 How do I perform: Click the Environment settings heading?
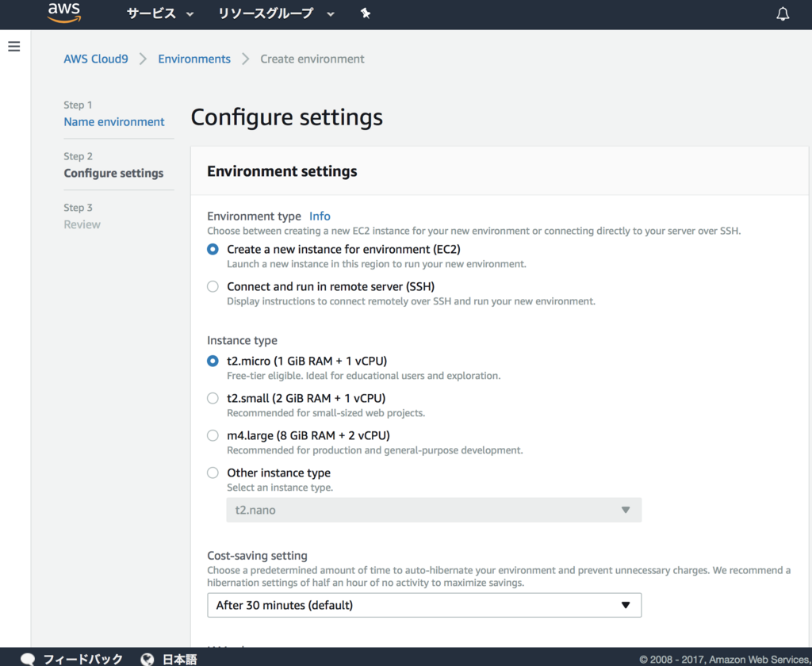[x=282, y=171]
